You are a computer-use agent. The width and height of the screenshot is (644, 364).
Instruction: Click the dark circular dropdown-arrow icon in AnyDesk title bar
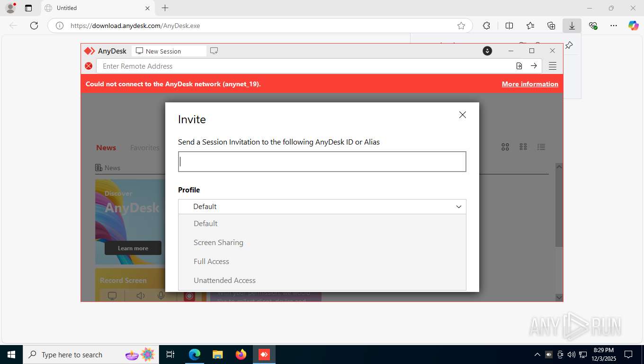pos(487,51)
